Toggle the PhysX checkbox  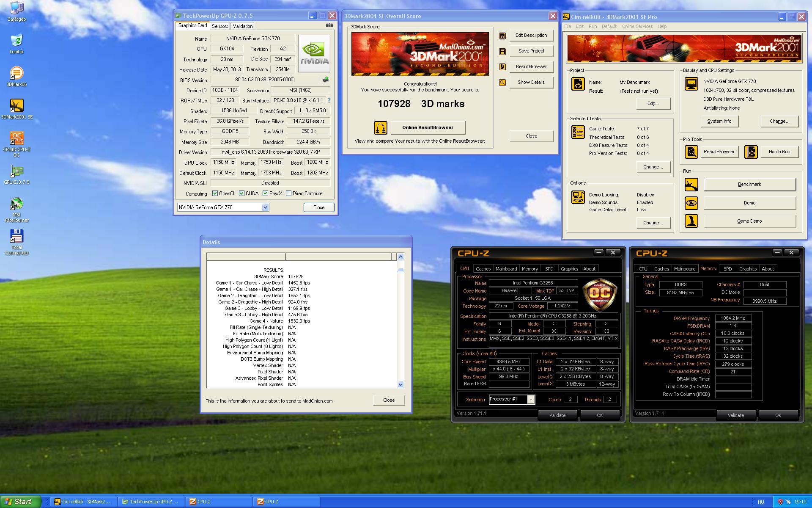pyautogui.click(x=265, y=193)
